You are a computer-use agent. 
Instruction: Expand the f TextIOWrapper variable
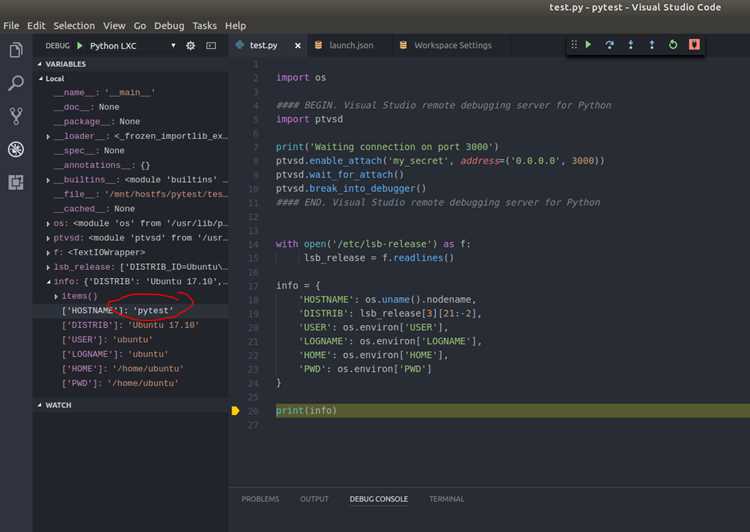48,253
